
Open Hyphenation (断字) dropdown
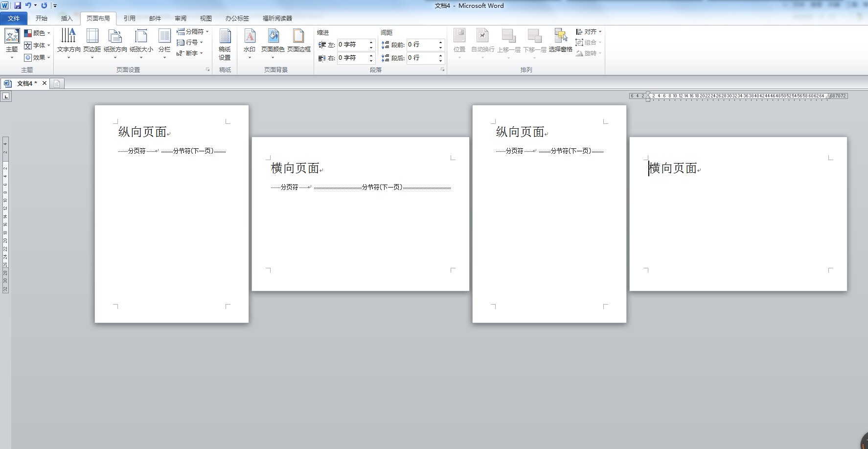tap(190, 53)
